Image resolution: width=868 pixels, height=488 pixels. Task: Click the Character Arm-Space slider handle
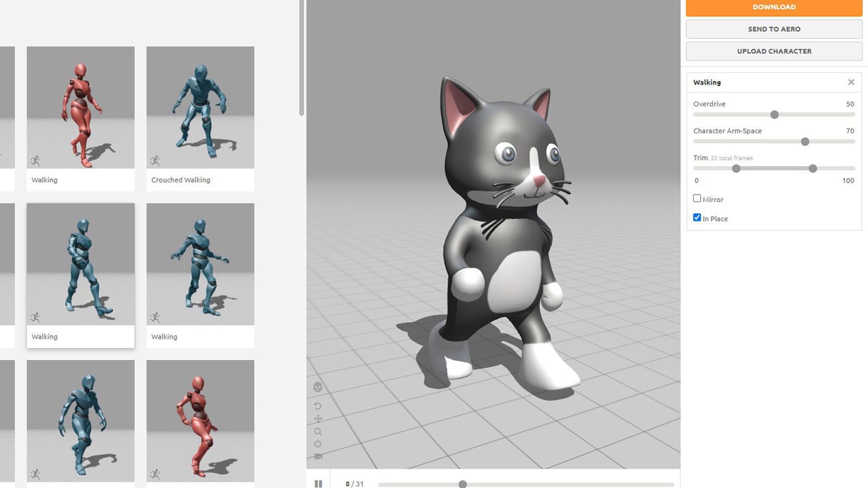805,142
